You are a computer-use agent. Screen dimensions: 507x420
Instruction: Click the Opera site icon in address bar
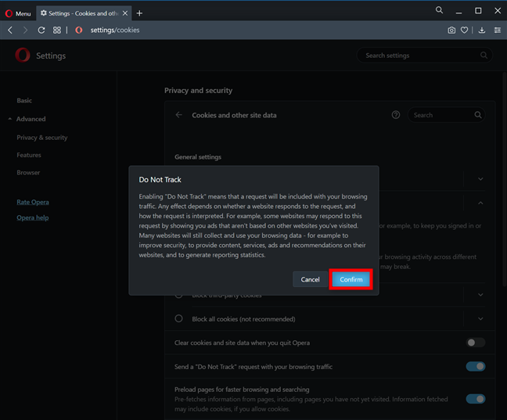click(x=78, y=30)
